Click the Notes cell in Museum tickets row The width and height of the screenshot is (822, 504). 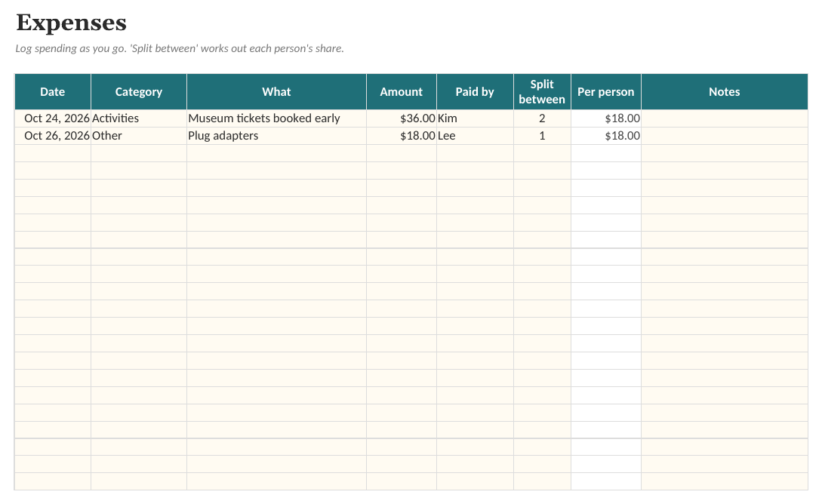tap(725, 118)
